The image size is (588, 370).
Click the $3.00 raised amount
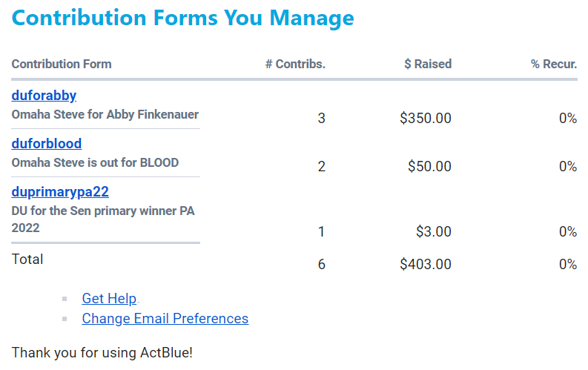pos(433,232)
